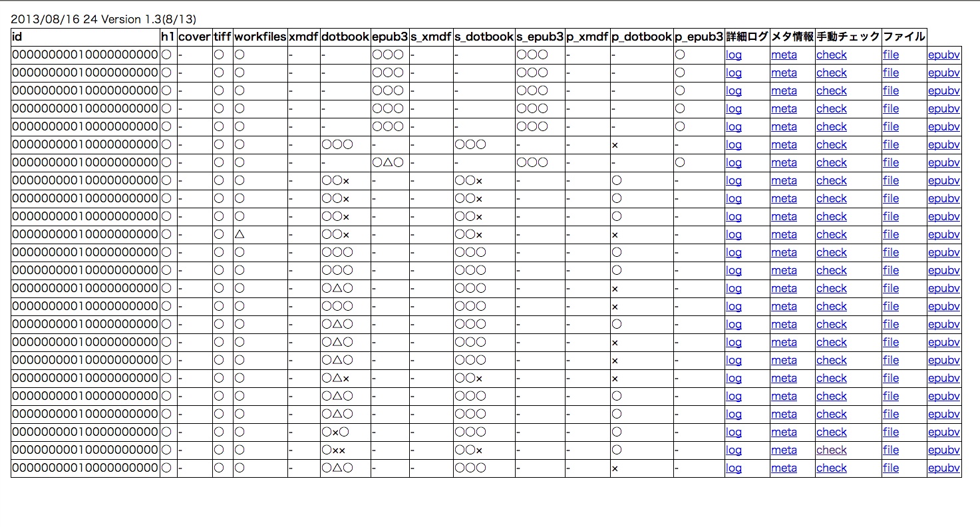The height and width of the screenshot is (527, 980).
Task: Open the log link in the last row
Action: (733, 468)
